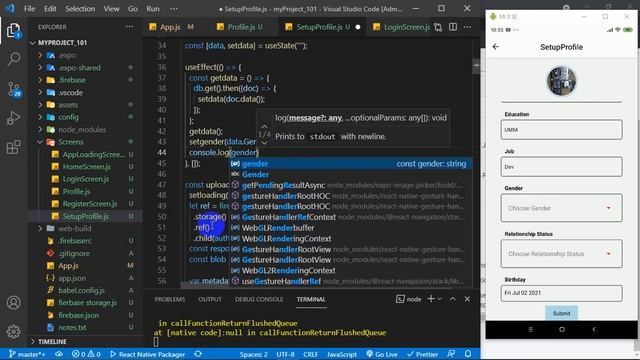Open Manage gear settings icon
Viewport: 640px width, 360px height.
[x=13, y=331]
